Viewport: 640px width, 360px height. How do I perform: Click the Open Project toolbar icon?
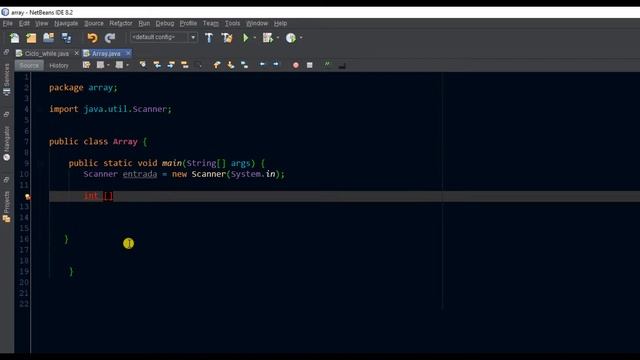[x=49, y=38]
